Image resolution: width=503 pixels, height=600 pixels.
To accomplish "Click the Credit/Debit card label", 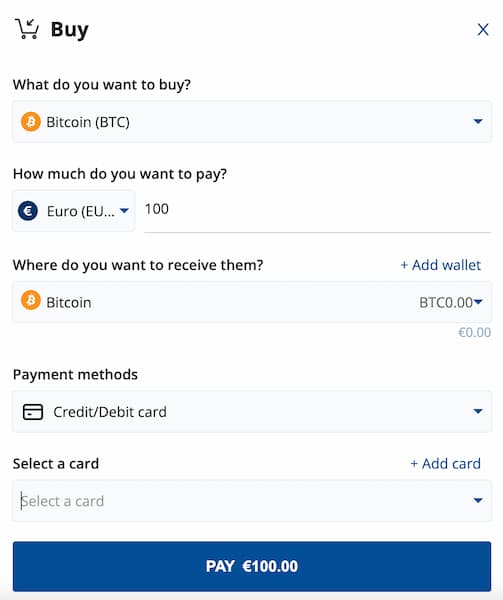I will (x=110, y=412).
